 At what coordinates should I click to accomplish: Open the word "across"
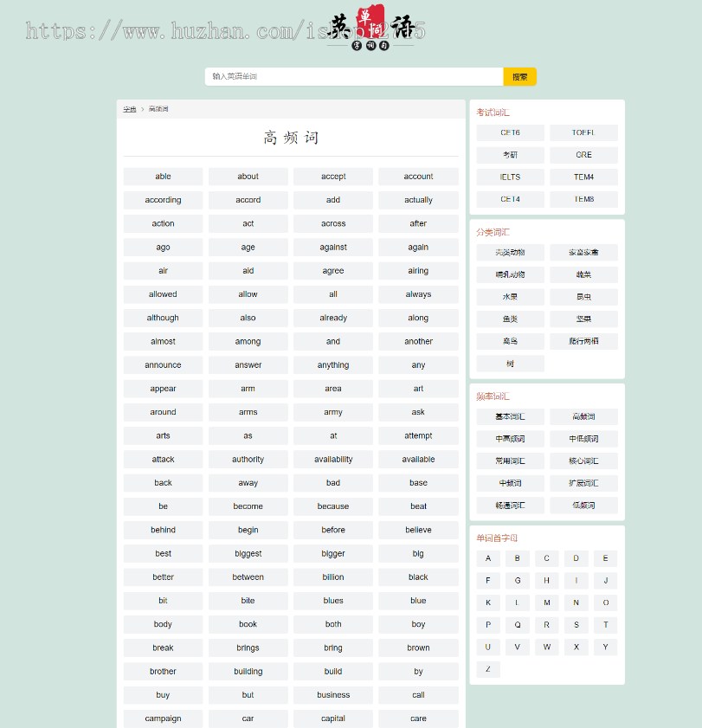click(333, 224)
